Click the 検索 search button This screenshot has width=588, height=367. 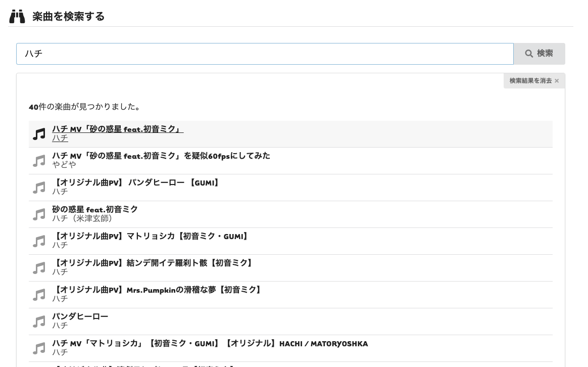pyautogui.click(x=539, y=54)
